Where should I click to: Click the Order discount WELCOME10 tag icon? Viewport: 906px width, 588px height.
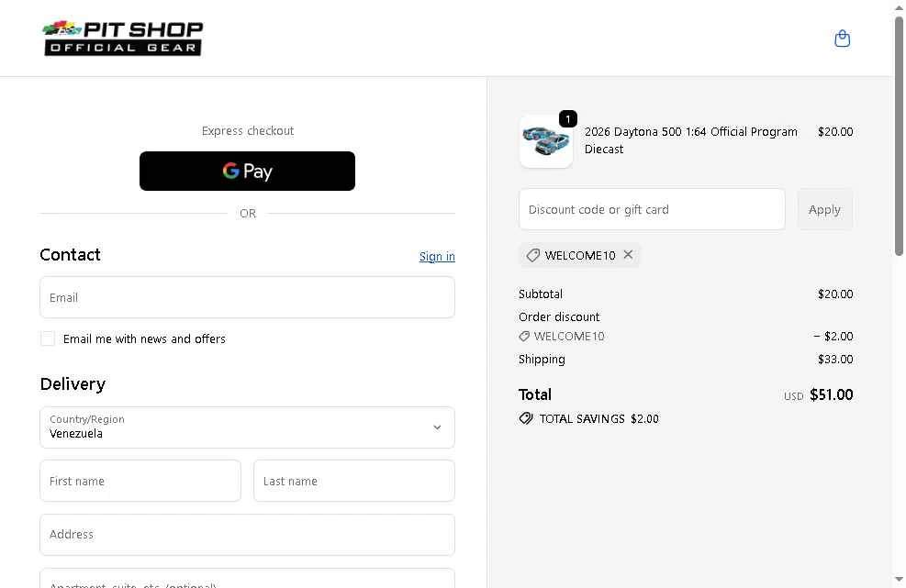(x=524, y=336)
